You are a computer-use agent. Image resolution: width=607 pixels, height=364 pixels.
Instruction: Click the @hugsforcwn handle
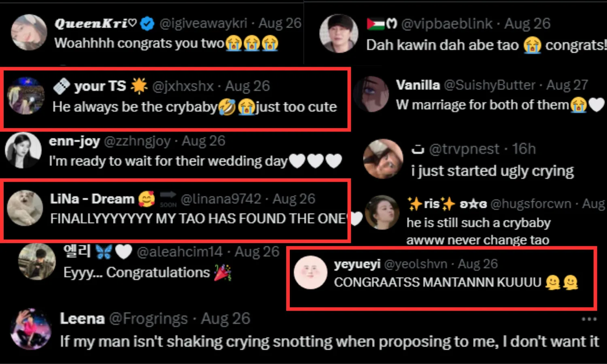(x=531, y=203)
